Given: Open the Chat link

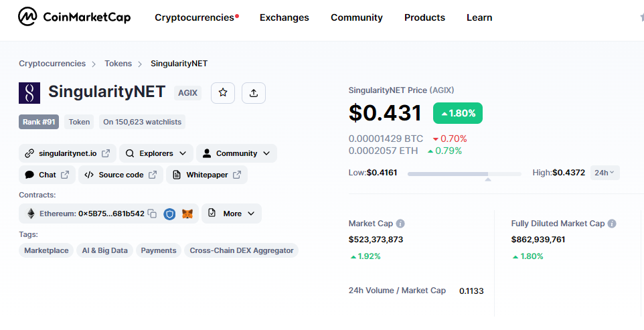Looking at the screenshot, I should 48,175.
